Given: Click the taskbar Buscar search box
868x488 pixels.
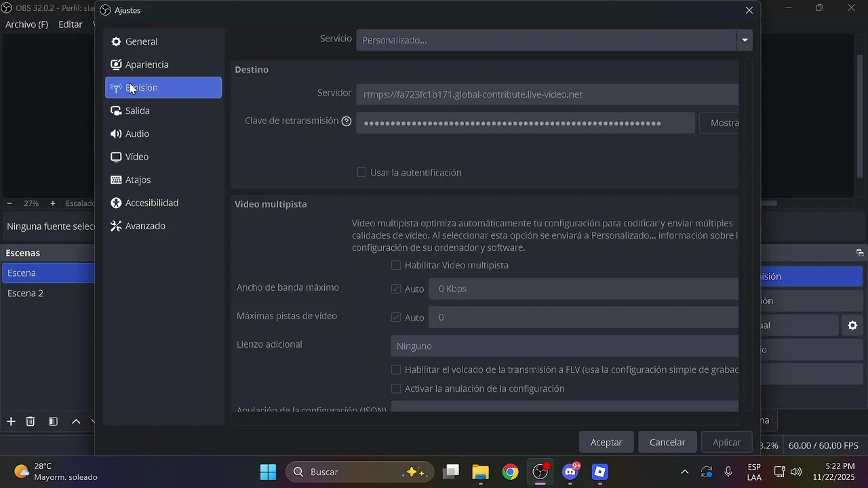Looking at the screenshot, I should point(359,472).
